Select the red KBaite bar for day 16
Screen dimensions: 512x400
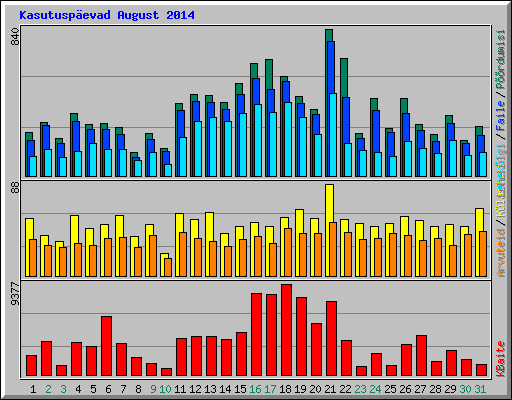pos(256,335)
